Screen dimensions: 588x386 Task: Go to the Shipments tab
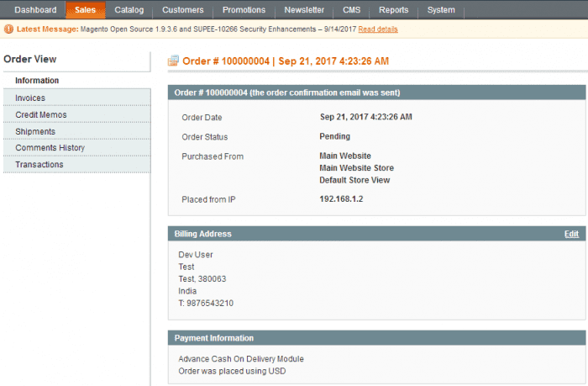35,131
